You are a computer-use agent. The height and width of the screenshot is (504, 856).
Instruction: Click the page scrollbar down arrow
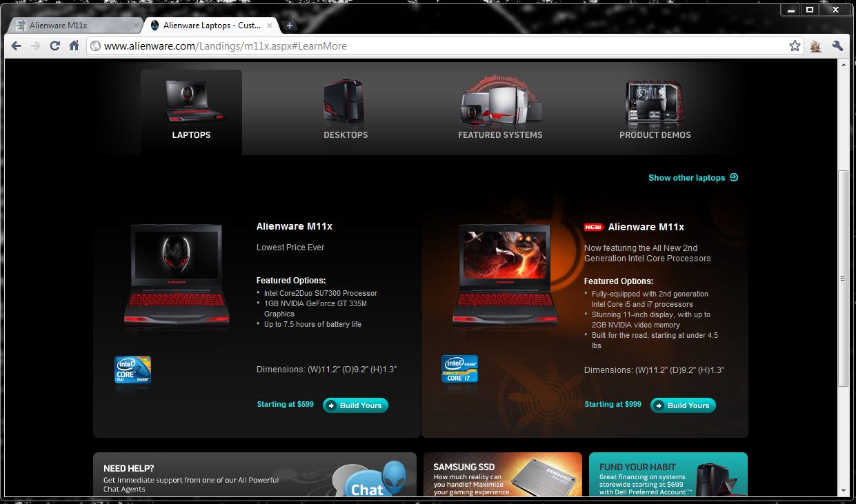[x=844, y=491]
